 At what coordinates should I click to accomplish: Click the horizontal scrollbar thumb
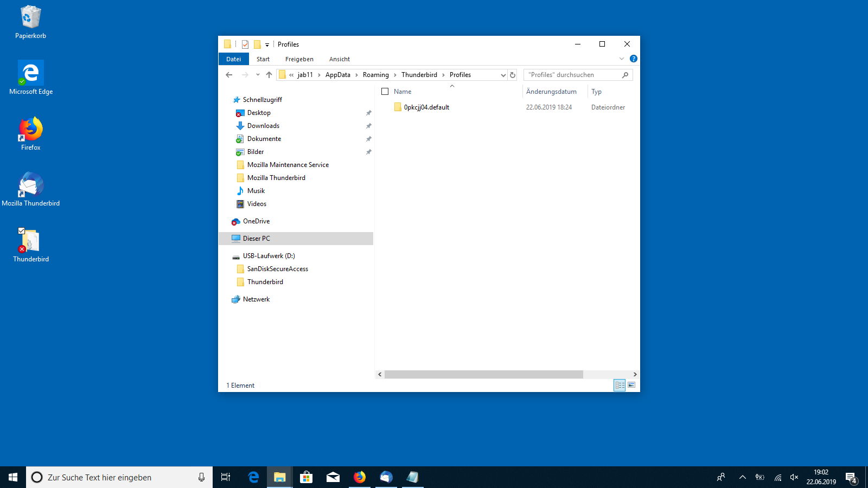coord(483,375)
